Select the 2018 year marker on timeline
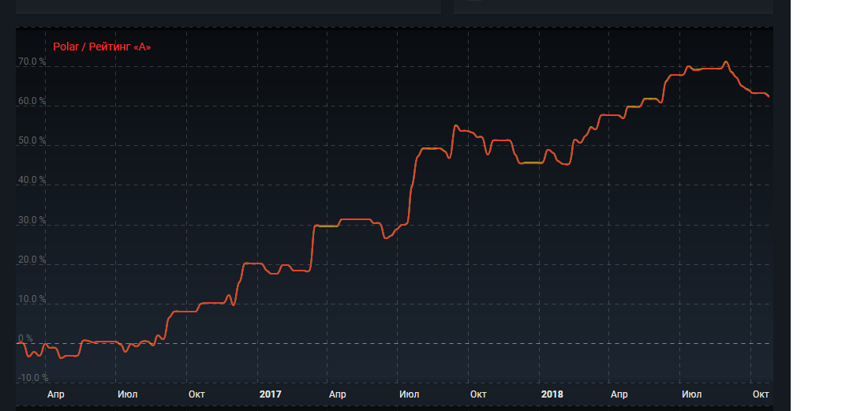 click(552, 394)
